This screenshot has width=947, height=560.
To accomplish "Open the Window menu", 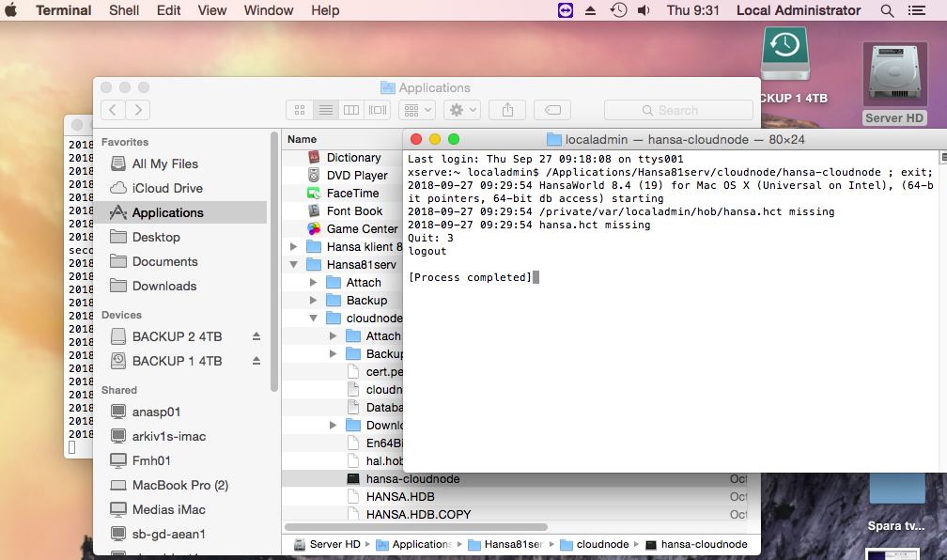I will (x=268, y=10).
